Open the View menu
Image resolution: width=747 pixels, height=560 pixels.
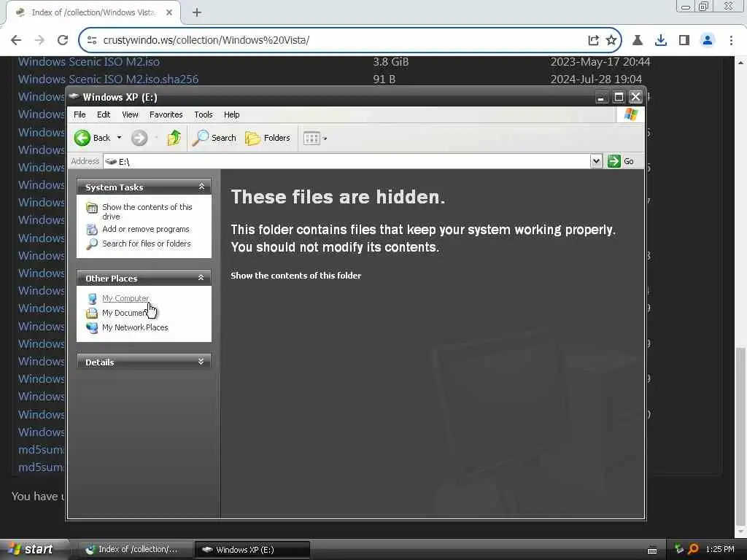[130, 114]
